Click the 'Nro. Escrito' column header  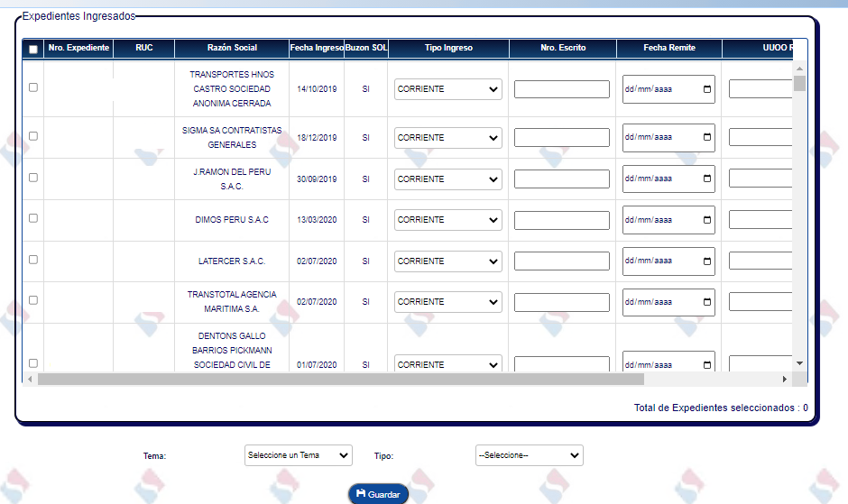pyautogui.click(x=563, y=48)
